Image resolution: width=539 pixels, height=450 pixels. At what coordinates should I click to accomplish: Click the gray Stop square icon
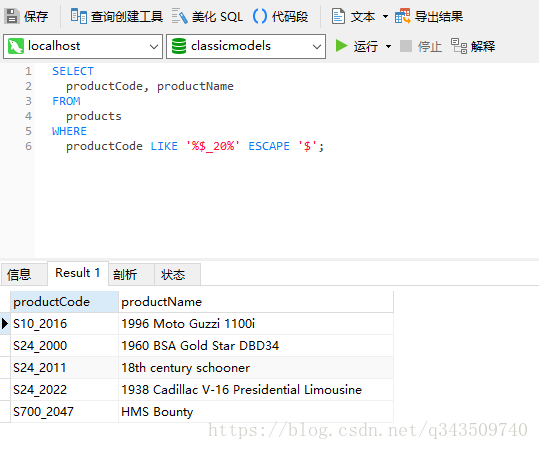click(x=406, y=46)
